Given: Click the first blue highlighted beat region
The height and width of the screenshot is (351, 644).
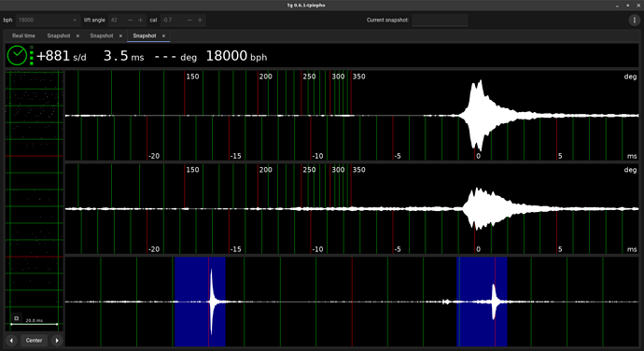Looking at the screenshot, I should (200, 302).
